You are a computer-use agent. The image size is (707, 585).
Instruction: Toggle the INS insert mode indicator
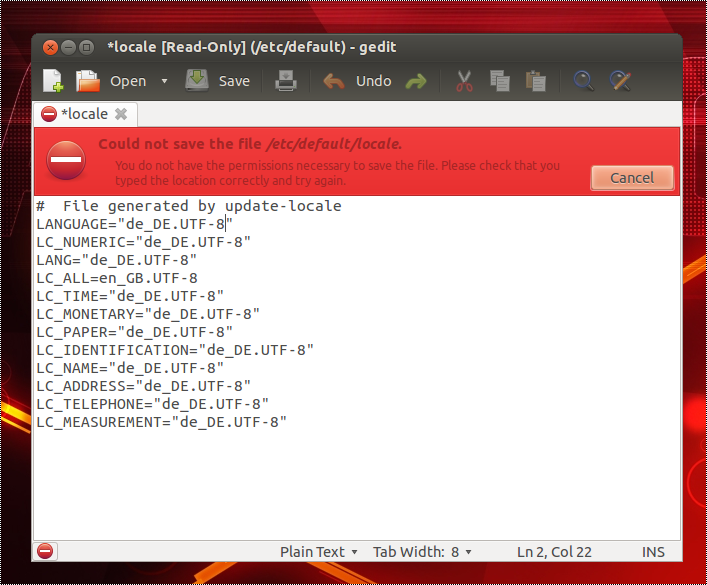coord(653,552)
